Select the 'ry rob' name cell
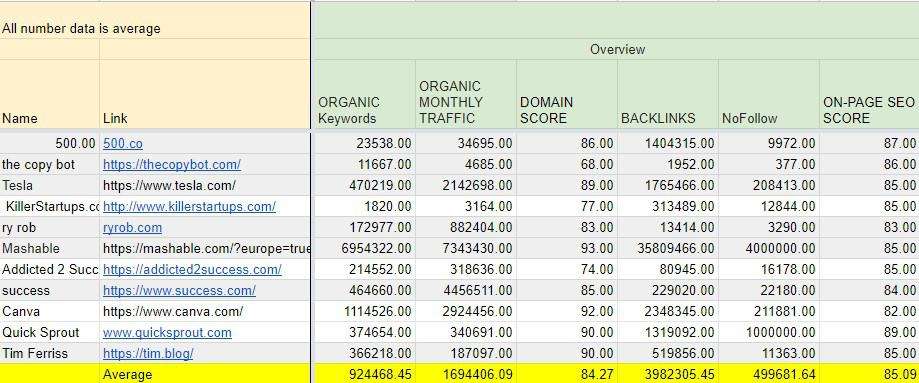This screenshot has height=383, width=919. click(50, 228)
